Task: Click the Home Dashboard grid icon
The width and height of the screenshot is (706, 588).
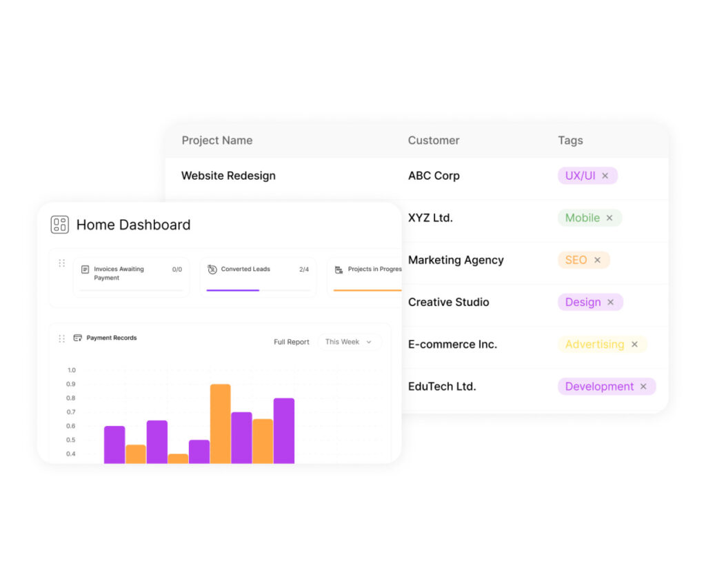Action: coord(60,225)
